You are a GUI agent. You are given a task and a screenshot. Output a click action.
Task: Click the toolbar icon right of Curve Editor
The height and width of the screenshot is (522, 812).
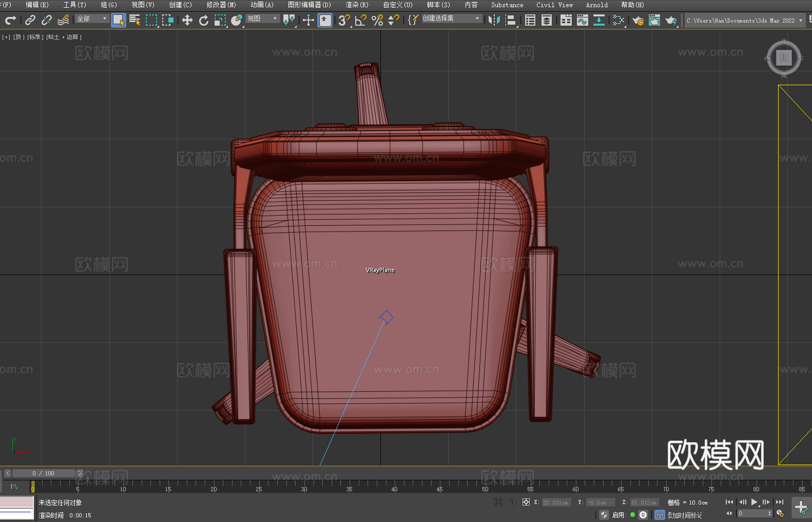click(x=599, y=20)
